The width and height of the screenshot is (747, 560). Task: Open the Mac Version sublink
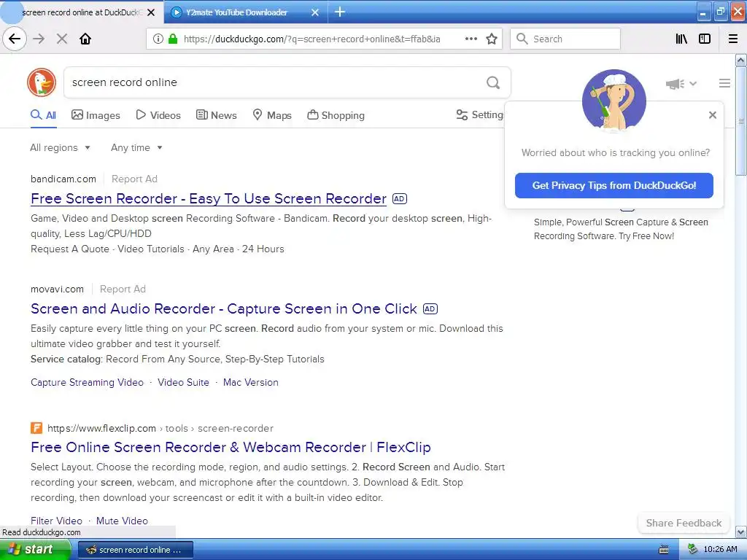pyautogui.click(x=251, y=382)
